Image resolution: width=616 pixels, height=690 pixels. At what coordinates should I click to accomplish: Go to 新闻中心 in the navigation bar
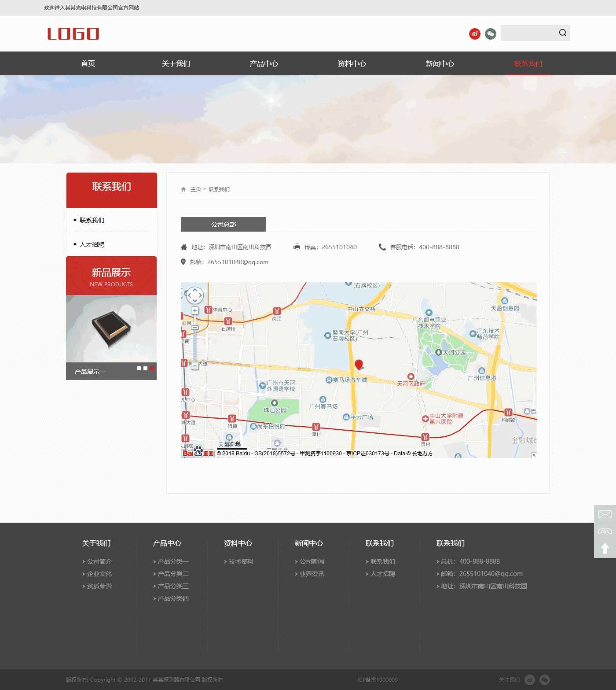click(x=440, y=63)
